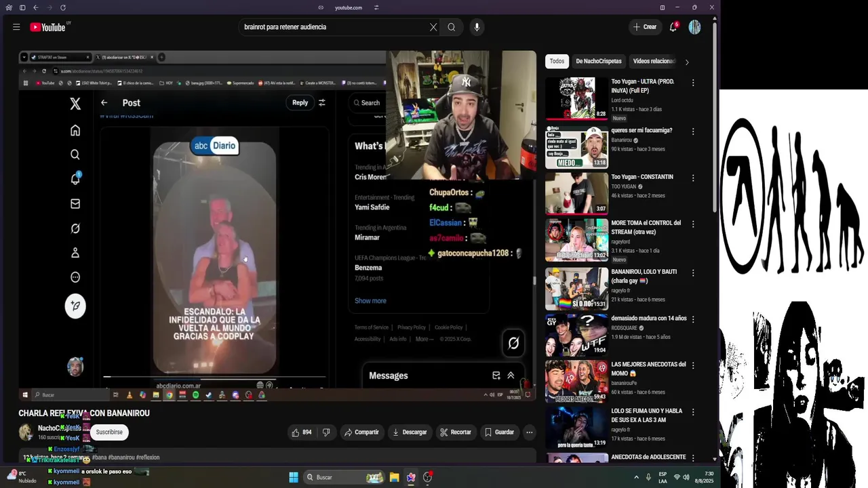The width and height of the screenshot is (868, 488).
Task: Clear the search box text
Action: click(433, 27)
